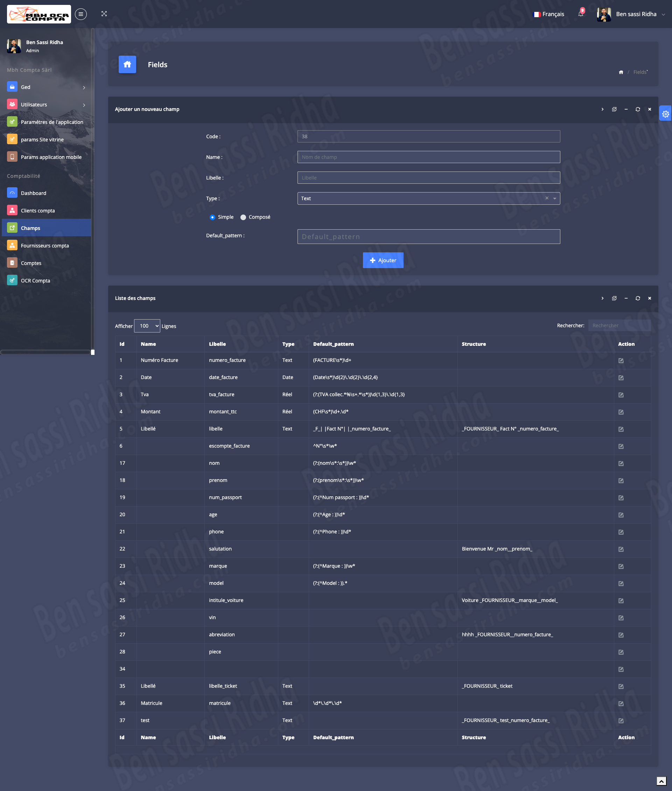Open the Afficher lines count dropdown
This screenshot has width=672, height=791.
click(x=147, y=326)
